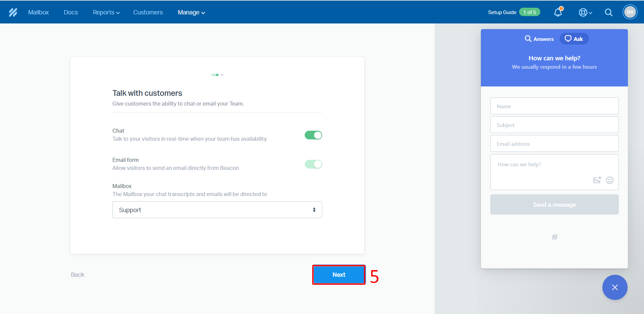Expand the Reports menu
The image size is (644, 314).
(106, 12)
